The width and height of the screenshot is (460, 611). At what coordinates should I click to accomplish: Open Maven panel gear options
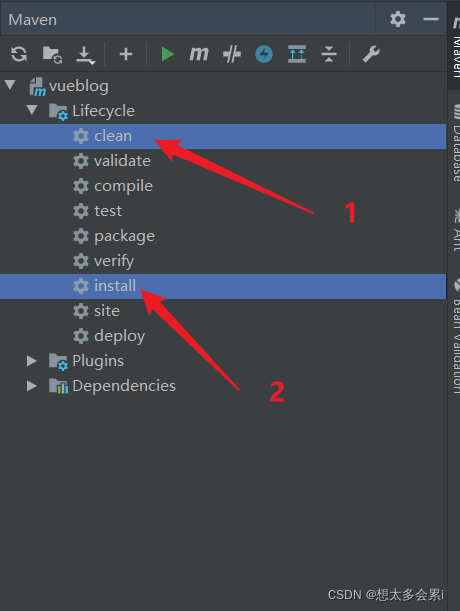pyautogui.click(x=398, y=19)
